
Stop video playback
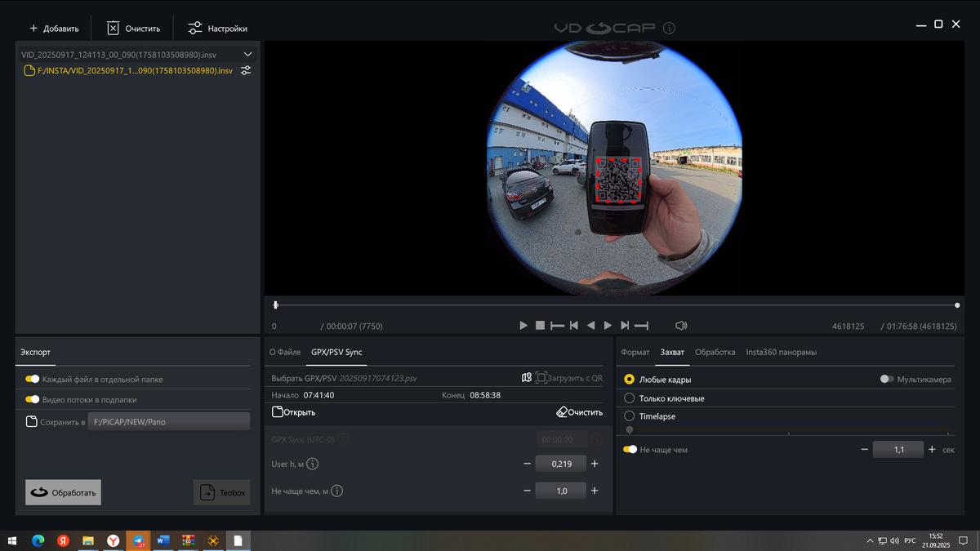pyautogui.click(x=540, y=326)
